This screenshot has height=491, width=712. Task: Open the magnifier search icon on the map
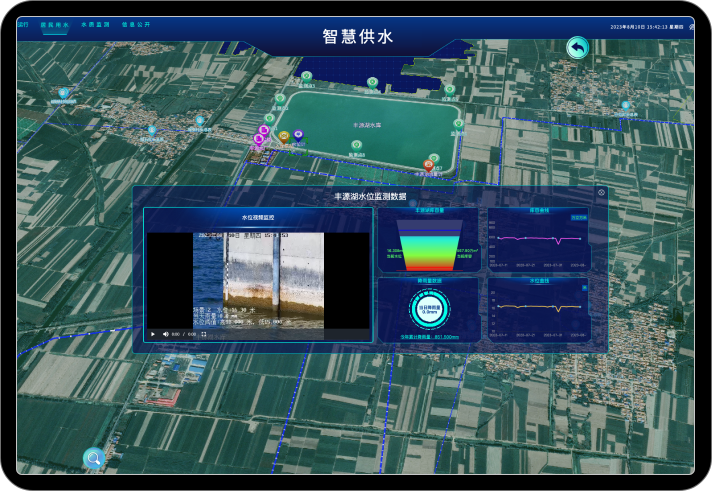(94, 458)
